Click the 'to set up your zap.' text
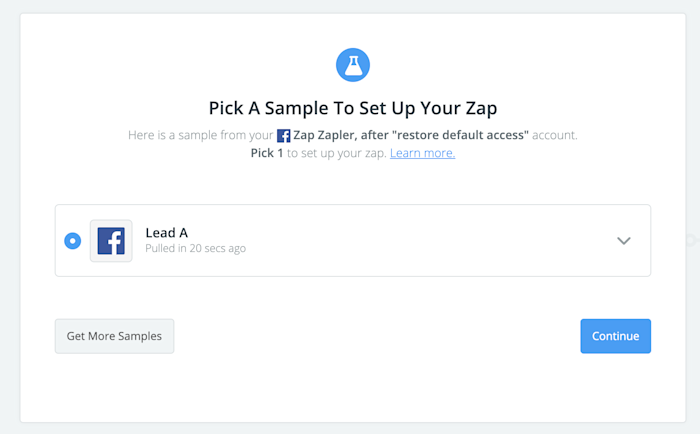Screen dimensions: 700x434 pos(336,153)
